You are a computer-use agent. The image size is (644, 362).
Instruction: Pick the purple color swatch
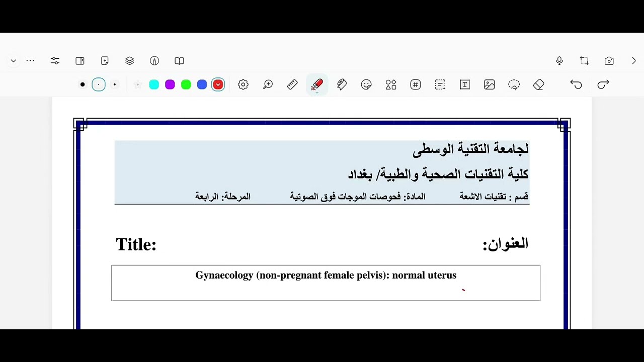click(x=170, y=84)
